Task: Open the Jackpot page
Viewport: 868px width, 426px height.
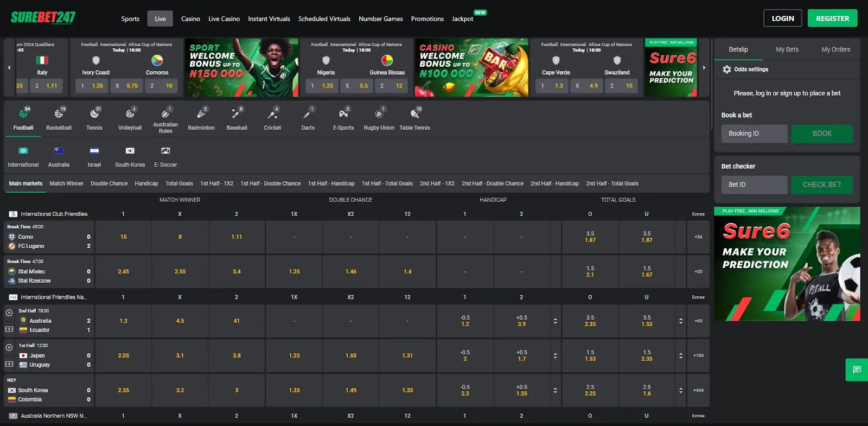Action: pyautogui.click(x=463, y=19)
